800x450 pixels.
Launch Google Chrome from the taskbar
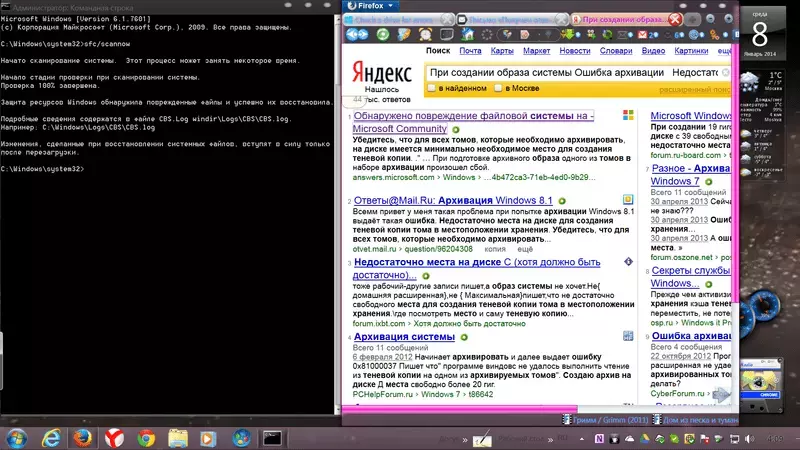pos(146,438)
